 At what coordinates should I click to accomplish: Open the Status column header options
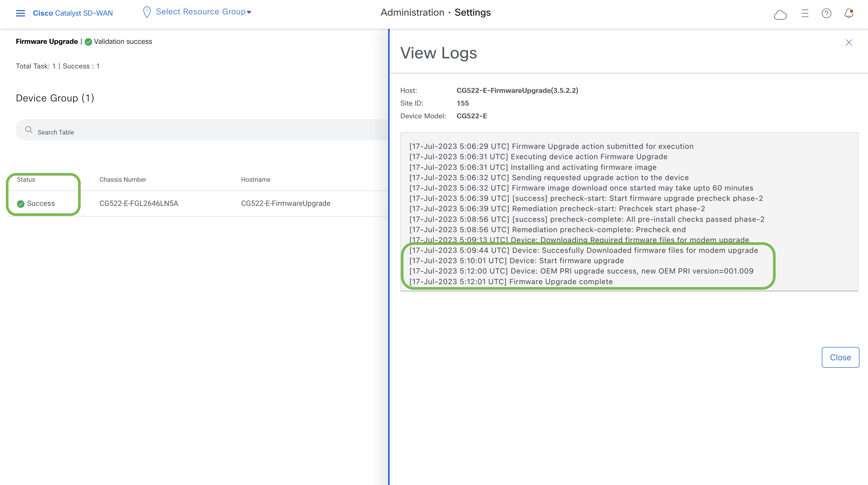pos(26,180)
